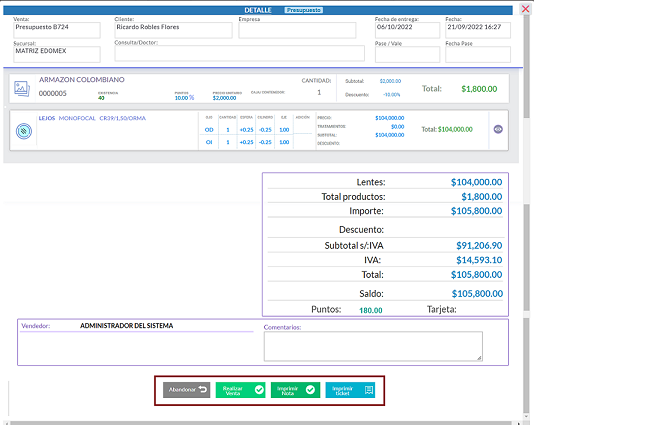Click the Total productos value $1,800.00

pyautogui.click(x=482, y=197)
